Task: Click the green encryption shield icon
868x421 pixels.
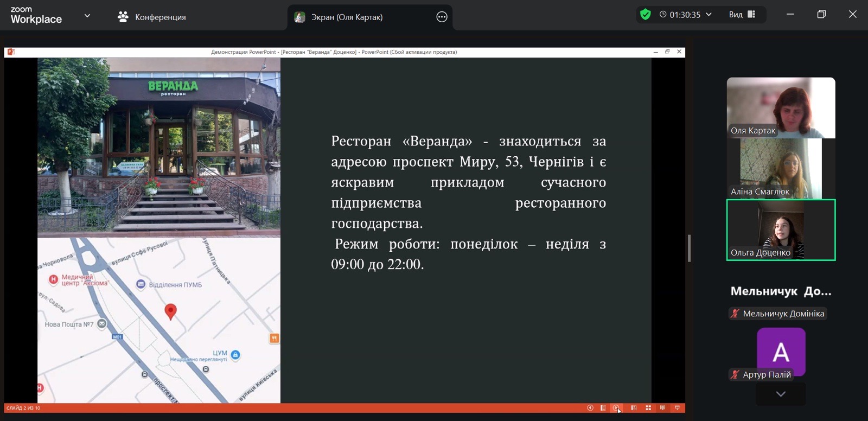Action: pyautogui.click(x=645, y=15)
